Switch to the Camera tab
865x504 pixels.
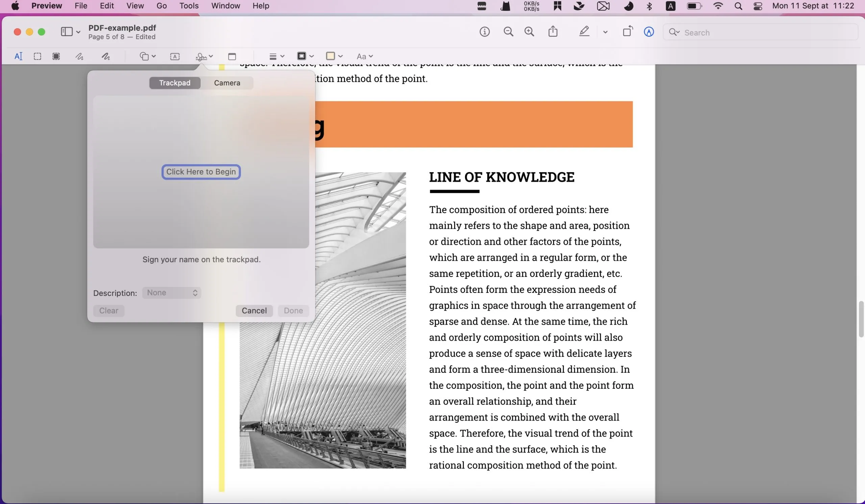click(227, 82)
